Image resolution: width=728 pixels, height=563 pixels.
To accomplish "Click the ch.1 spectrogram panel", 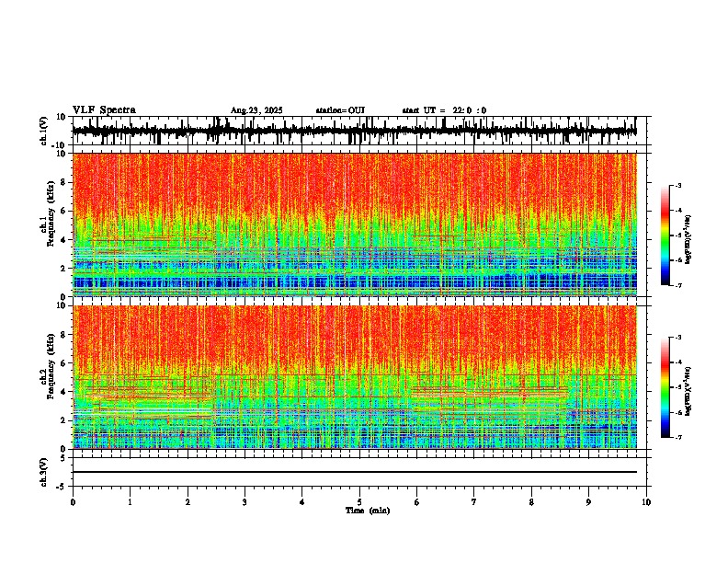I will click(355, 224).
